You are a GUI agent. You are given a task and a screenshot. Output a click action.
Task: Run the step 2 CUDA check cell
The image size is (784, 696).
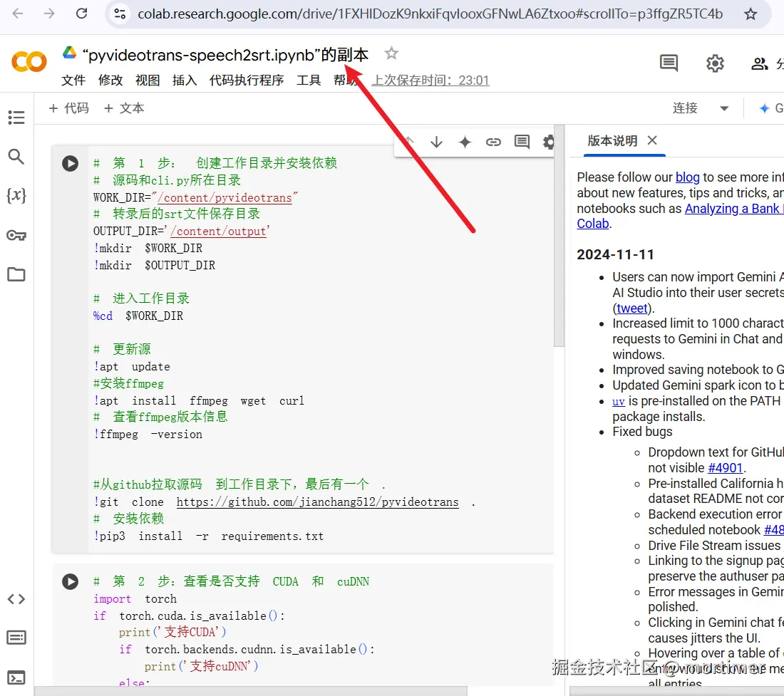(70, 581)
